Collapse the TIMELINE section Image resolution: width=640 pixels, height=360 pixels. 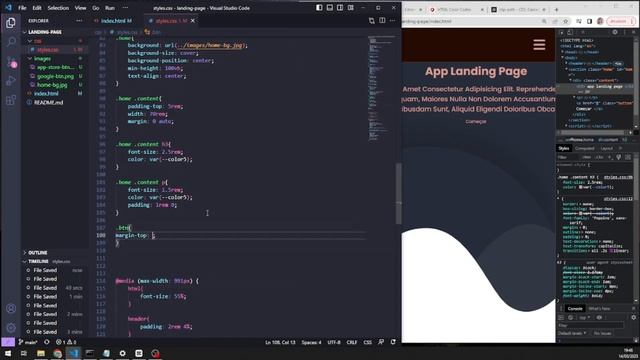[x=55, y=261]
